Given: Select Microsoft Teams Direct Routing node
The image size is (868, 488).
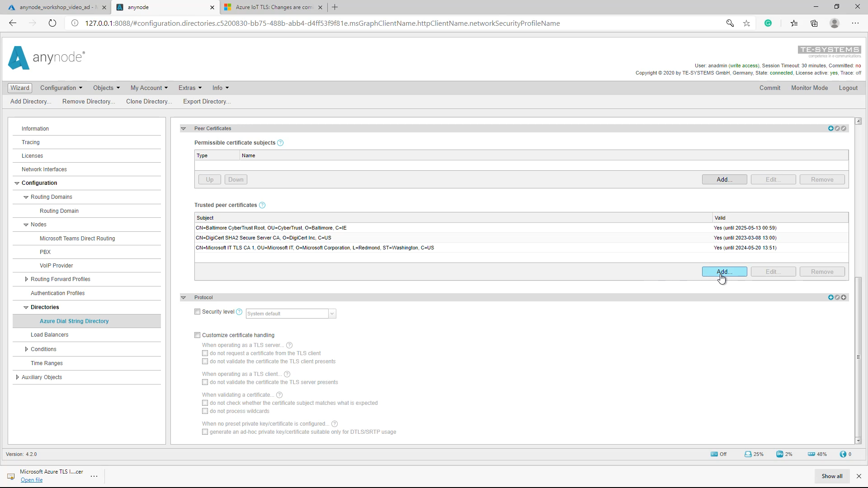Looking at the screenshot, I should coord(77,239).
